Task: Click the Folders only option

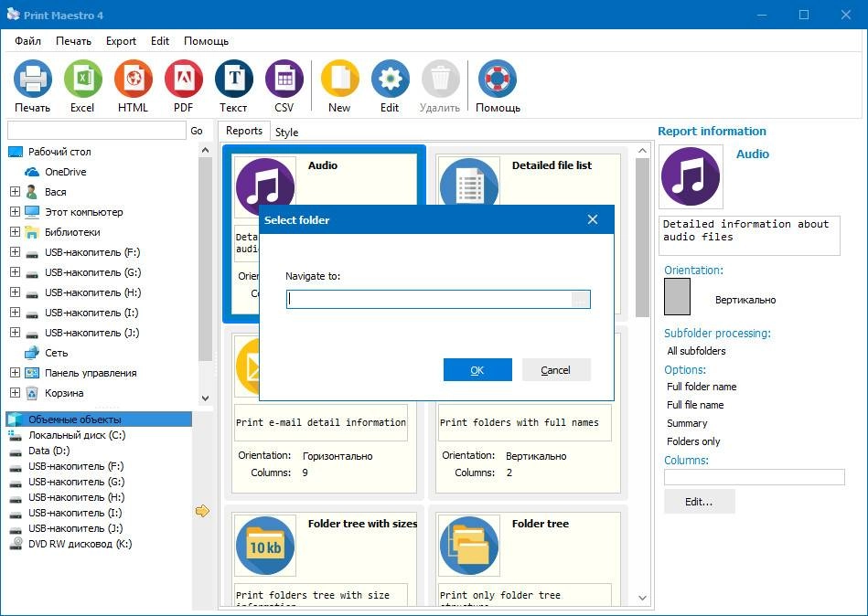Action: coord(693,441)
